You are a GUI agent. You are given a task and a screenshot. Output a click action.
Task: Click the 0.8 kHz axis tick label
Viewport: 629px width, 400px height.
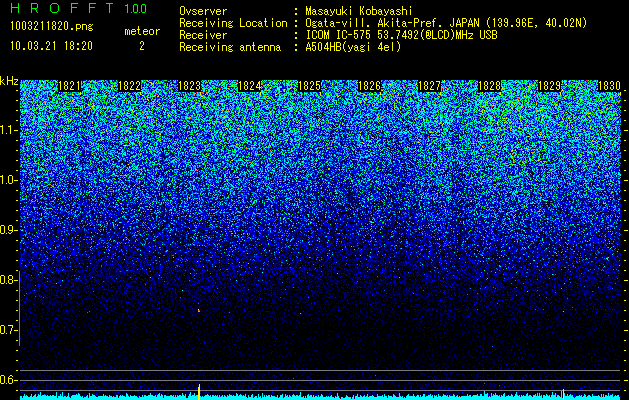[8, 280]
